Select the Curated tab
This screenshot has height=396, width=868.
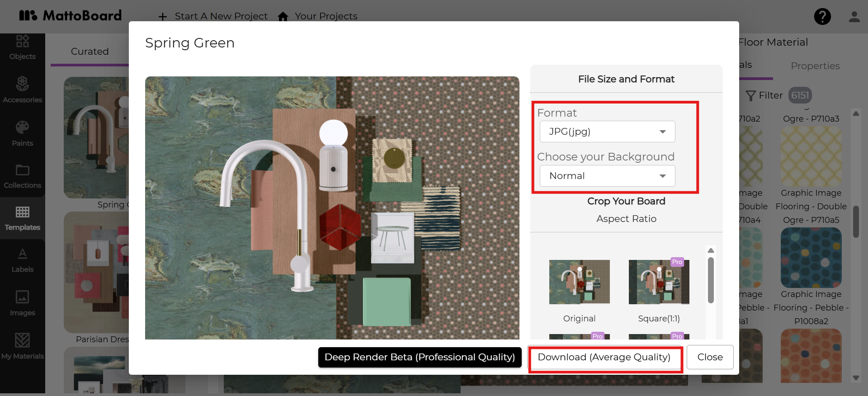coord(90,52)
